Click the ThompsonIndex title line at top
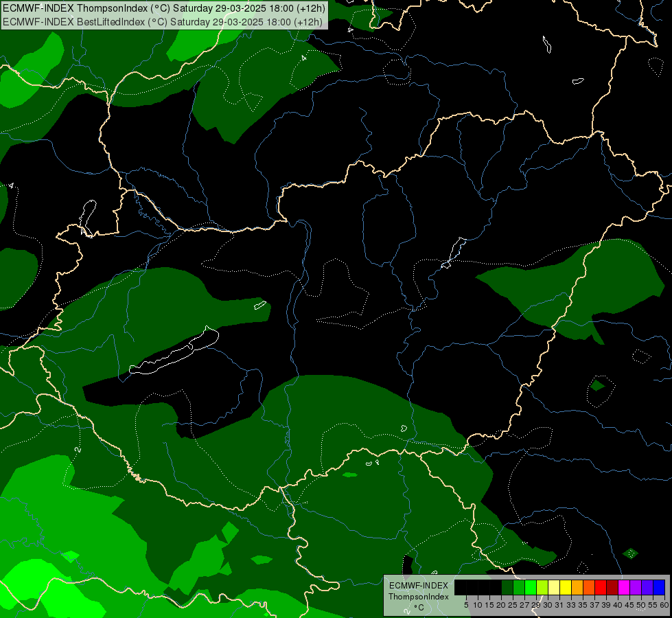672x618 pixels. [164, 8]
